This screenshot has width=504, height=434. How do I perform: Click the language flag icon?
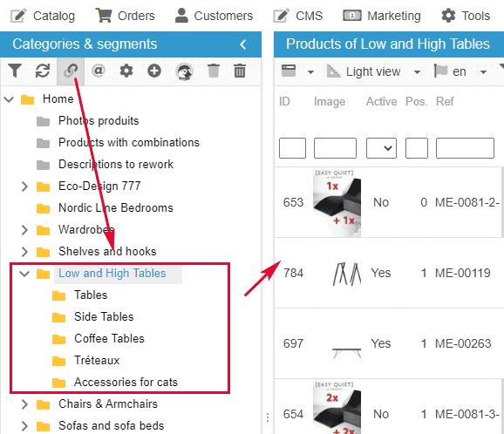(440, 71)
